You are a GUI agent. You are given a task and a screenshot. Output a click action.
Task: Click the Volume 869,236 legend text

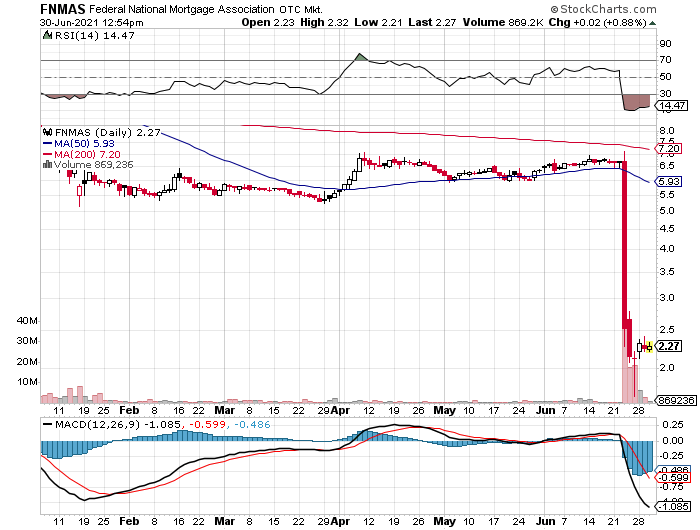[93, 165]
